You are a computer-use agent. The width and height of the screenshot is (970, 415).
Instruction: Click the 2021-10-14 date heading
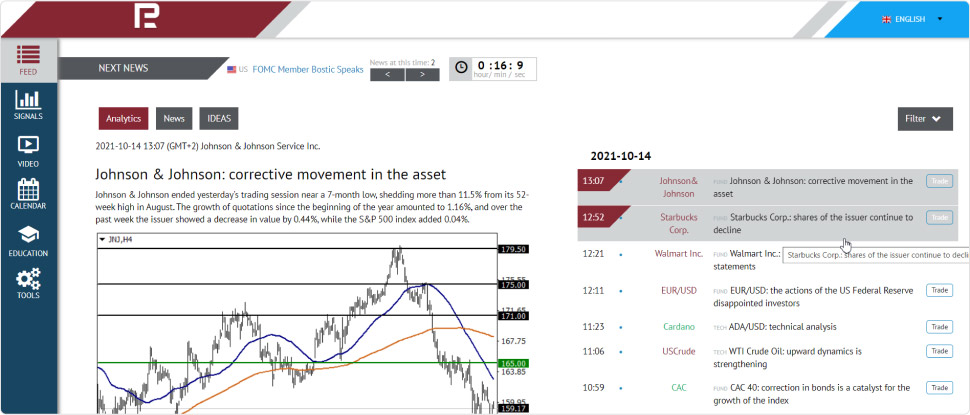click(x=620, y=156)
